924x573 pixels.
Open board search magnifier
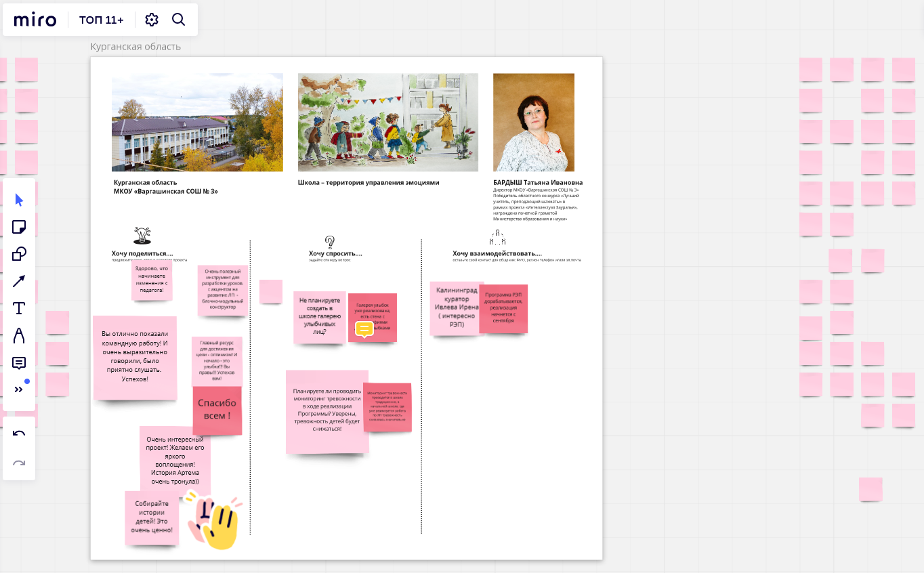(x=178, y=20)
